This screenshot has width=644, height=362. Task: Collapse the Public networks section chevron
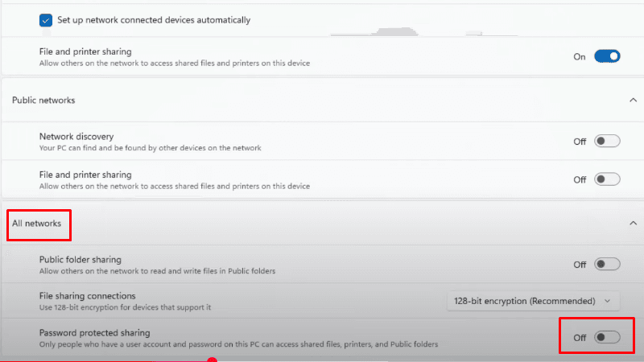click(631, 100)
